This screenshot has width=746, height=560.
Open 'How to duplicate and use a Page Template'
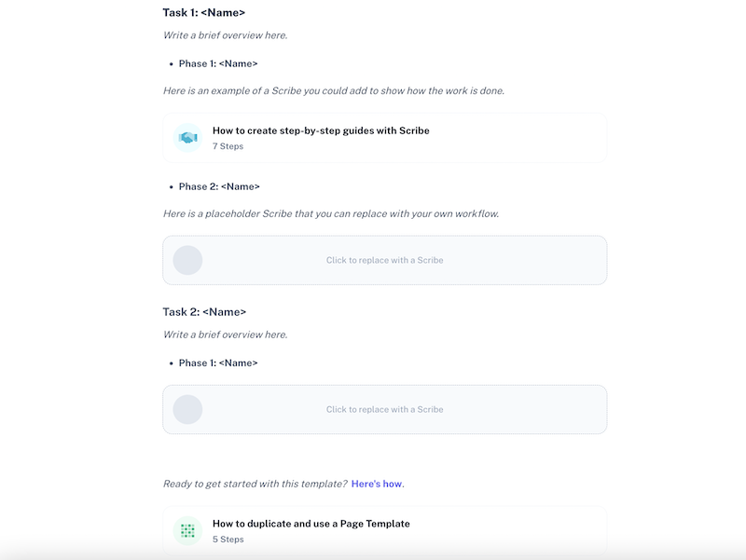(x=310, y=524)
